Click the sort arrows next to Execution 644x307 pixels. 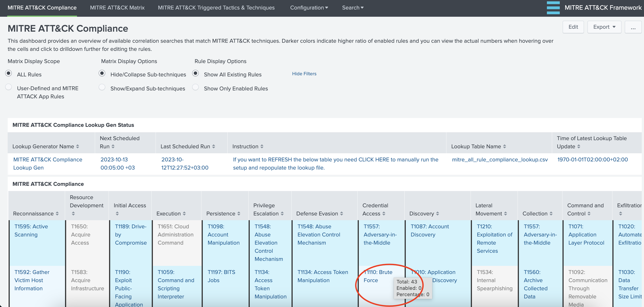[x=184, y=214]
